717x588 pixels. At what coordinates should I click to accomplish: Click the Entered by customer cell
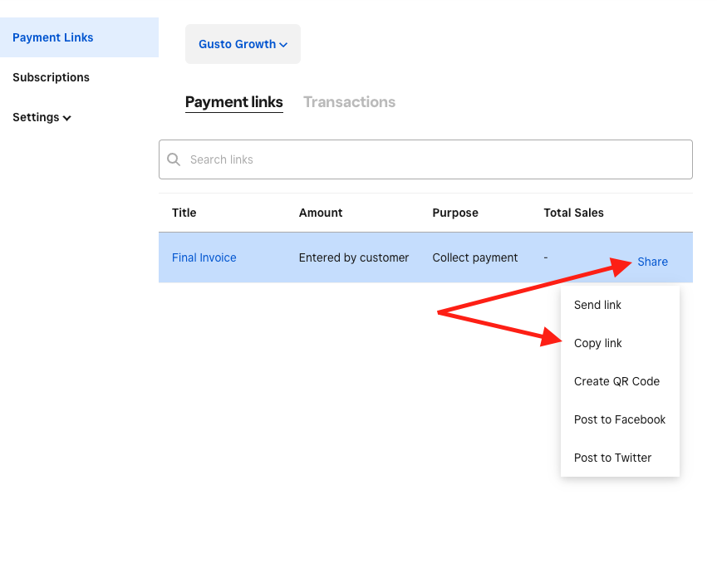pos(354,257)
